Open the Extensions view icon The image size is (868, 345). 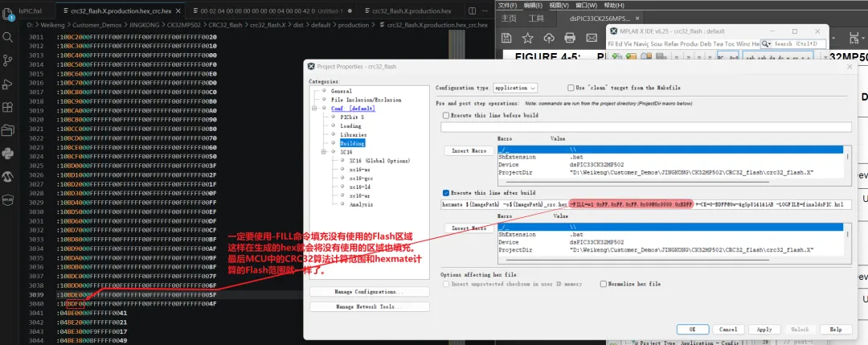coord(8,107)
